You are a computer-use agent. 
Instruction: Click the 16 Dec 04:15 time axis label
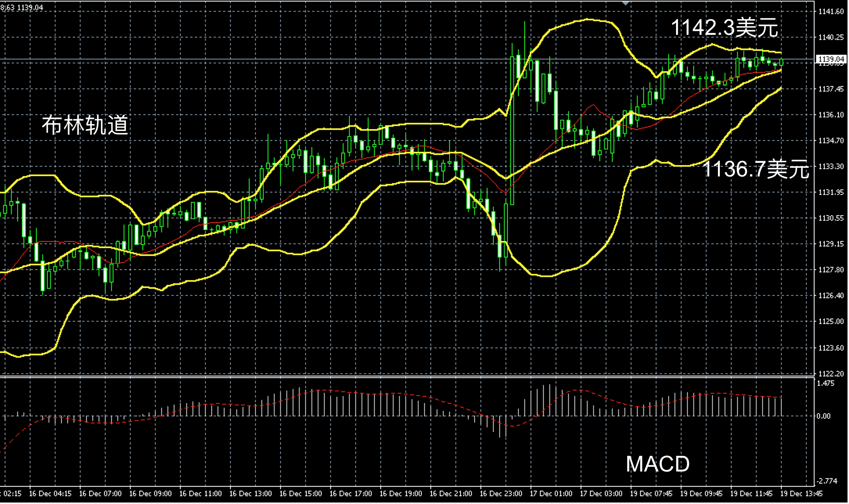(x=50, y=493)
